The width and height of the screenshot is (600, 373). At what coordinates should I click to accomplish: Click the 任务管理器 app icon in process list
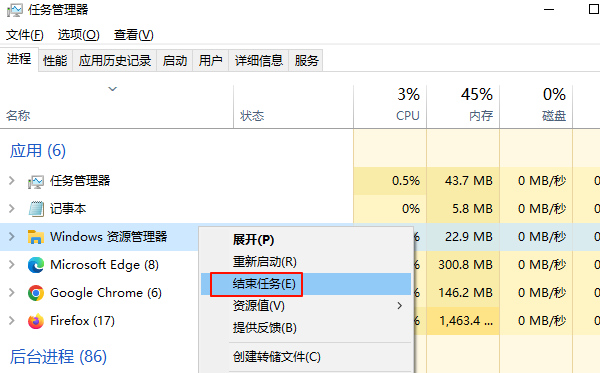tap(36, 181)
